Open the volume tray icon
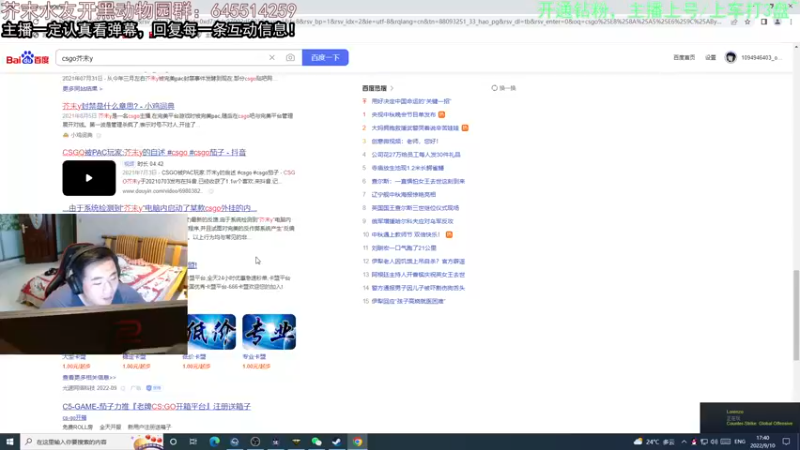The image size is (800, 450). pyautogui.click(x=714, y=442)
